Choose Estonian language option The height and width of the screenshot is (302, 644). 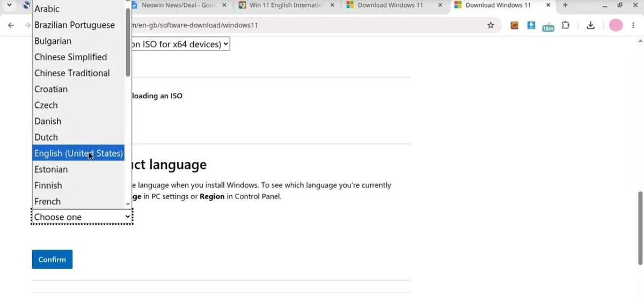click(78, 170)
